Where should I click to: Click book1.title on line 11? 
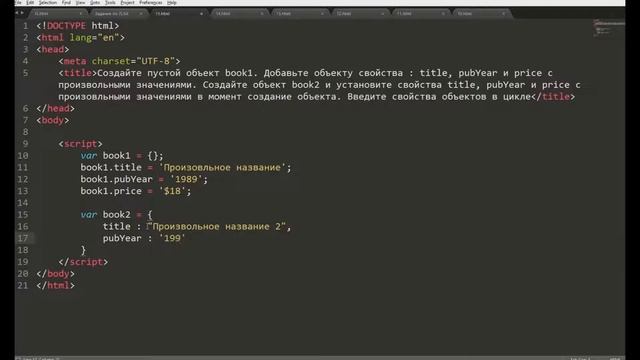pyautogui.click(x=111, y=167)
